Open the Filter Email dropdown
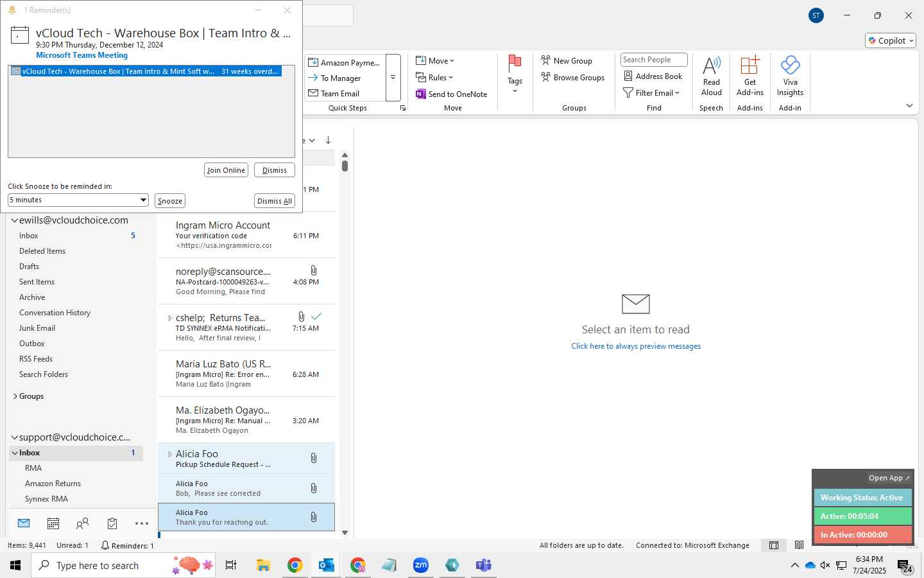 click(x=651, y=92)
